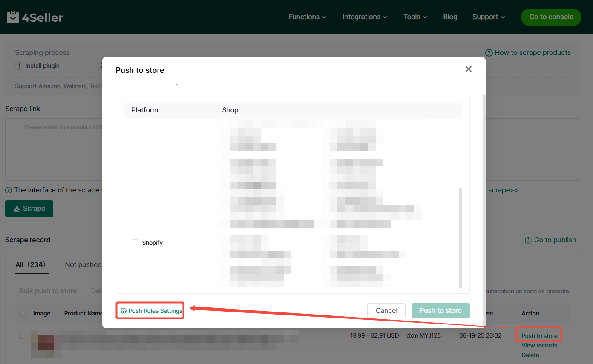Viewport: 593px width, 364px height.
Task: Click the Go to publish icon
Action: [x=528, y=240]
